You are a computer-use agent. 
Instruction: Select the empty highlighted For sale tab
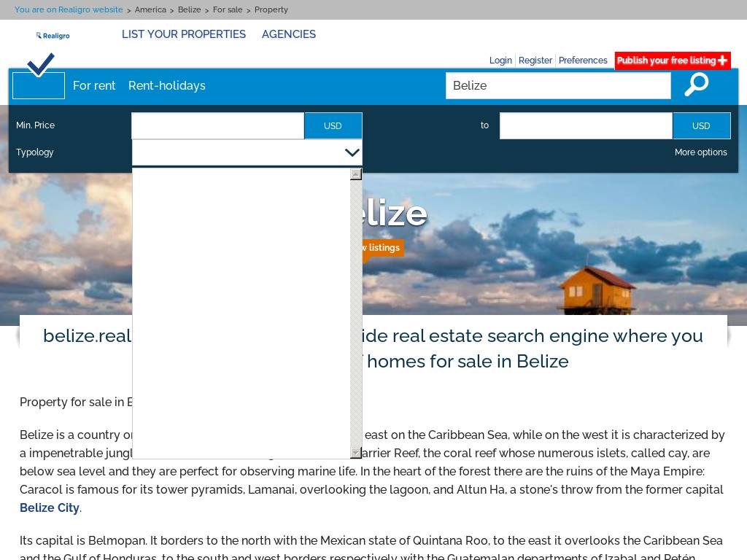39,85
